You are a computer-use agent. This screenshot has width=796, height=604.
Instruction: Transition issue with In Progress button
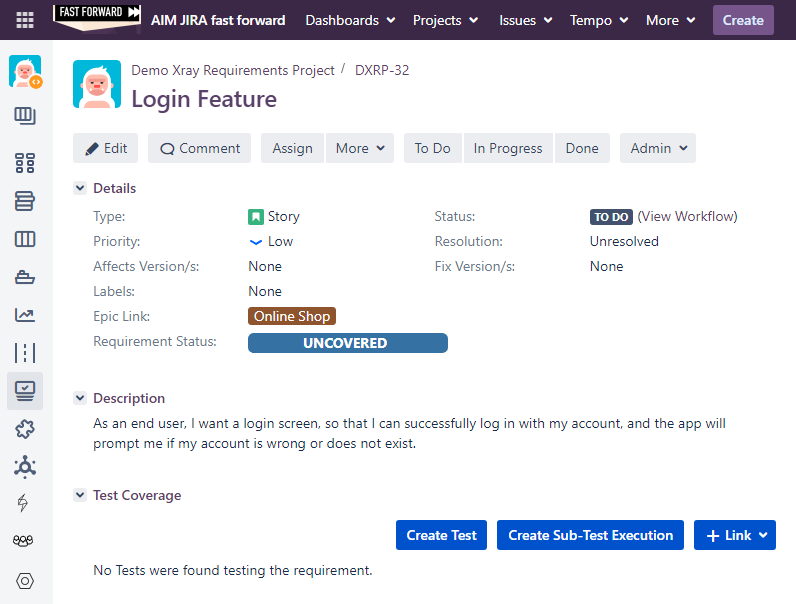coord(508,148)
